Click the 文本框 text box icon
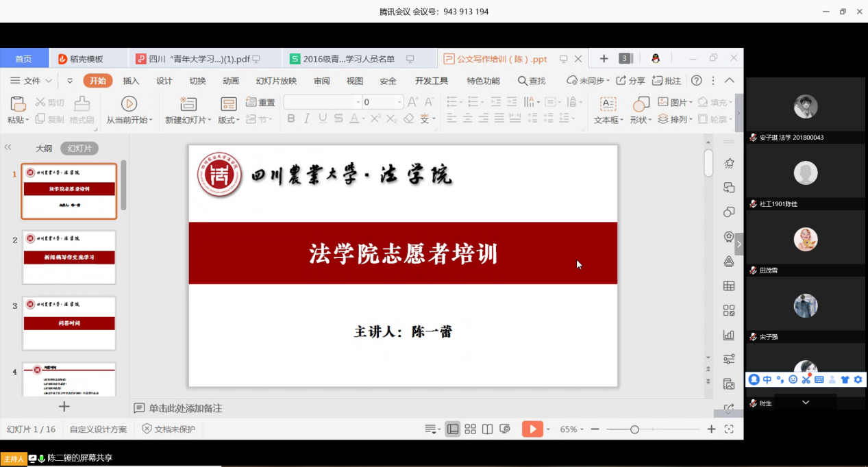 [x=608, y=103]
